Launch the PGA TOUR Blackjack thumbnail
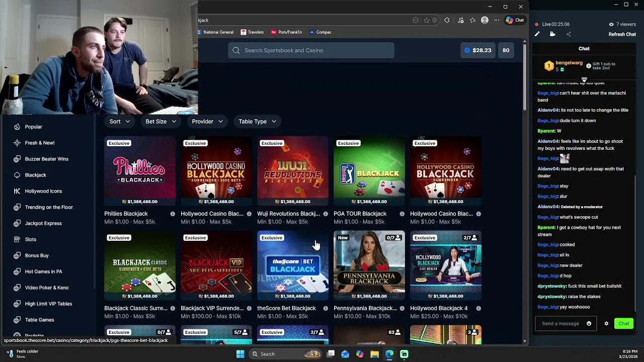The image size is (644, 362). point(369,171)
